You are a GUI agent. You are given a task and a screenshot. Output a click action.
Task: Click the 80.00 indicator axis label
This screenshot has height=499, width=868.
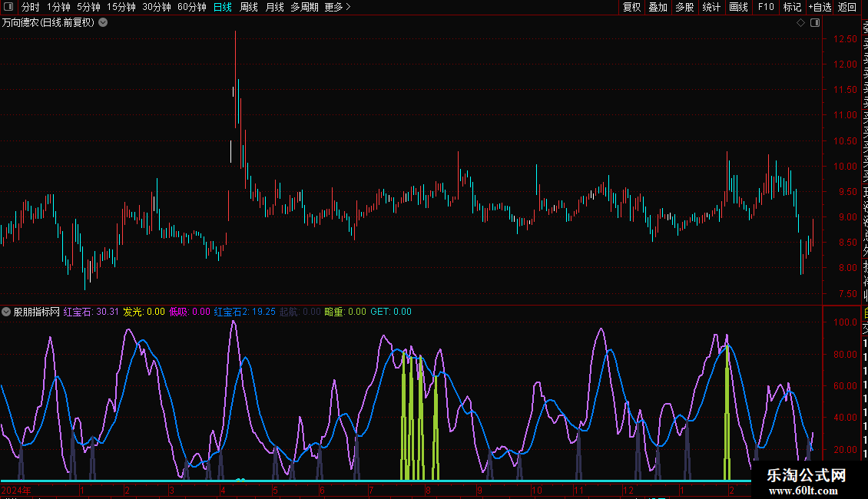click(x=845, y=355)
